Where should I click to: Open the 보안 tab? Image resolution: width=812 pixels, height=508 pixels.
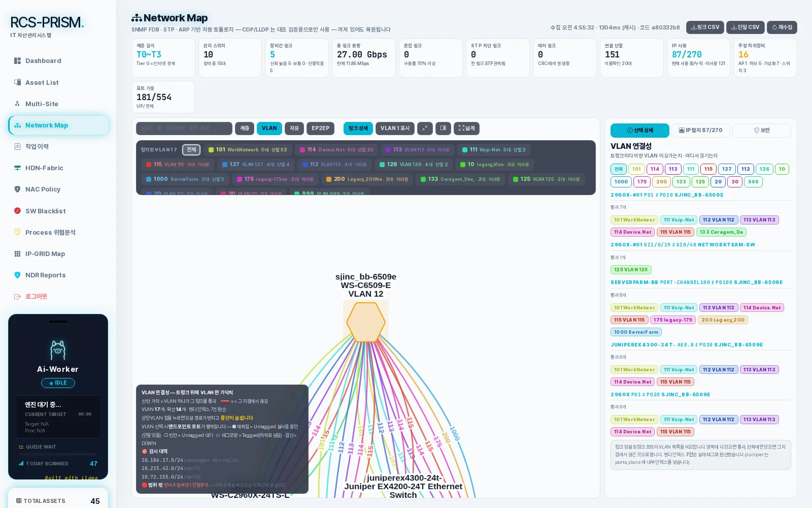tap(762, 131)
